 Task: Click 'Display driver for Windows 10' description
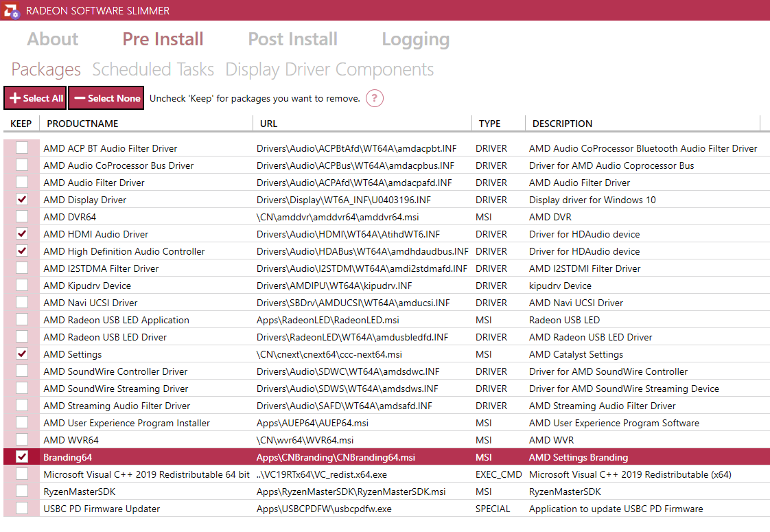point(592,200)
